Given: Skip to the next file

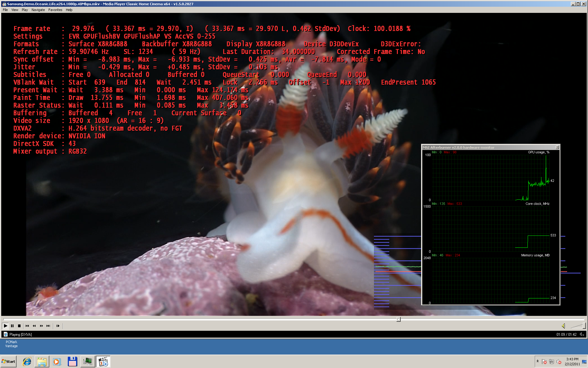Looking at the screenshot, I should coord(48,326).
